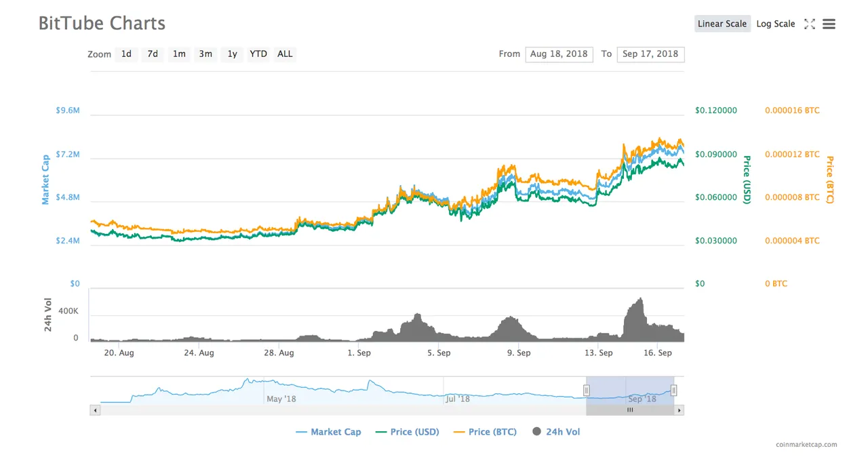Click the "400K" volume axis label
The width and height of the screenshot is (868, 457).
click(x=68, y=311)
